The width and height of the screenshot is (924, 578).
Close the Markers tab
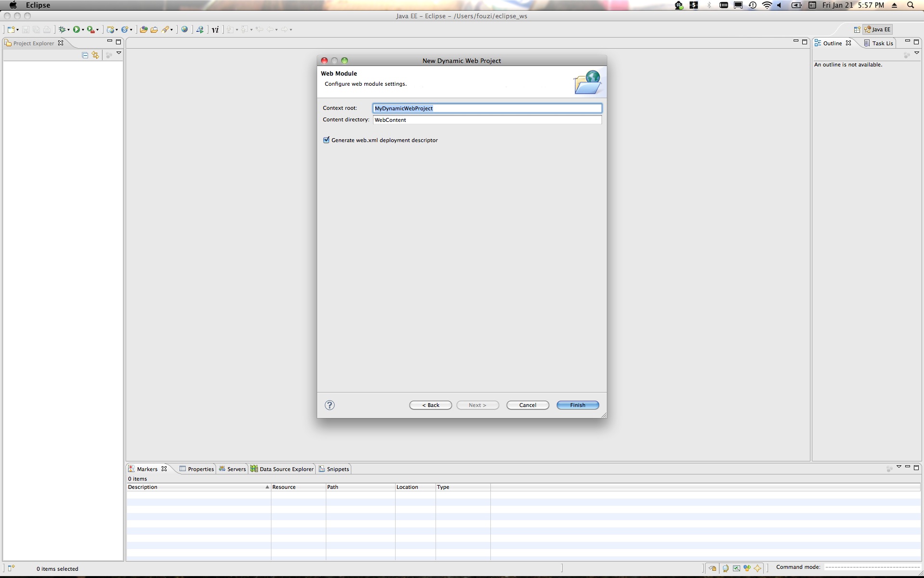(x=164, y=469)
